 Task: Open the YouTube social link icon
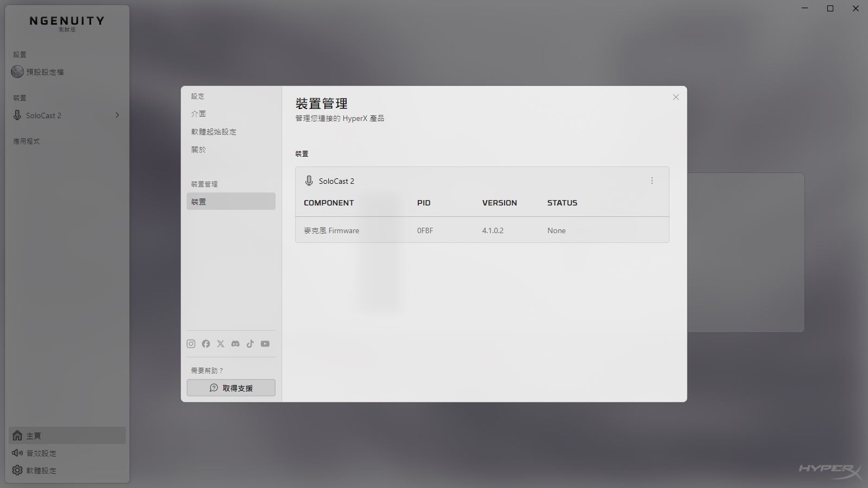coord(265,344)
